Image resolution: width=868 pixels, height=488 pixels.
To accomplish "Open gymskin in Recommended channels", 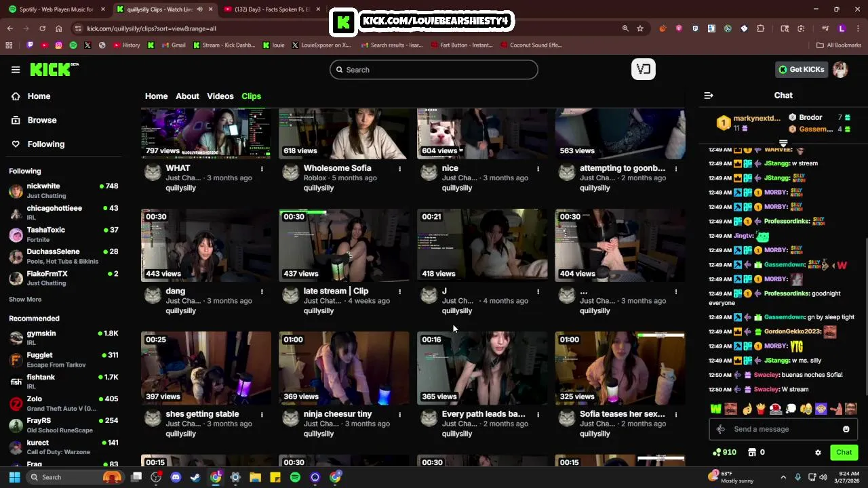I will (64, 338).
